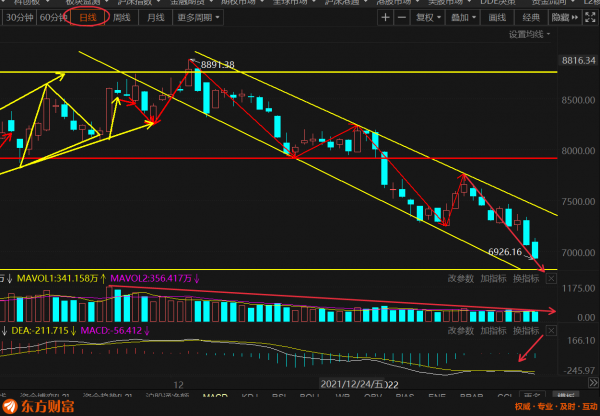This screenshot has height=416, width=600.
Task: Switch to 月线 monthly period
Action: coord(154,18)
